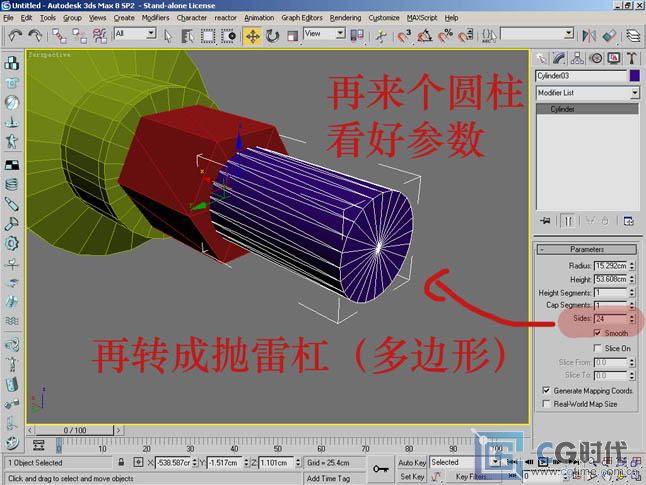This screenshot has height=485, width=646.
Task: Open the Display command panel tab
Action: [x=614, y=59]
